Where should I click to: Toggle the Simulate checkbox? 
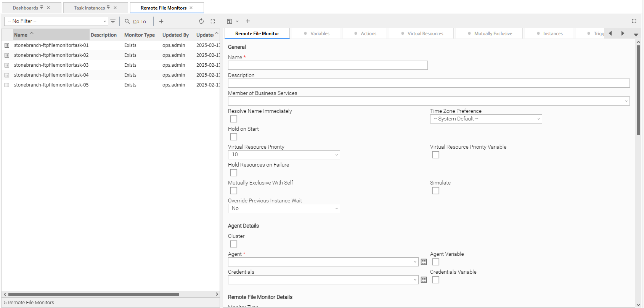point(435,191)
